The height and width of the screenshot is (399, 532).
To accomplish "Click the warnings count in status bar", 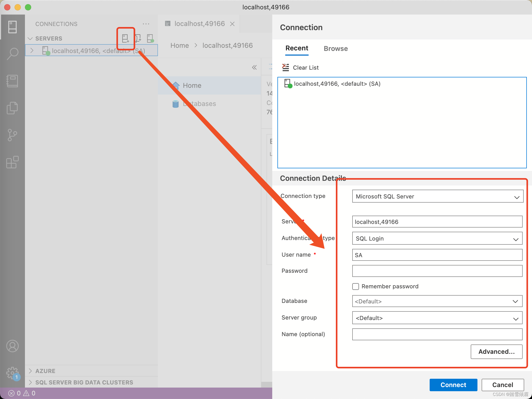I will [x=29, y=393].
